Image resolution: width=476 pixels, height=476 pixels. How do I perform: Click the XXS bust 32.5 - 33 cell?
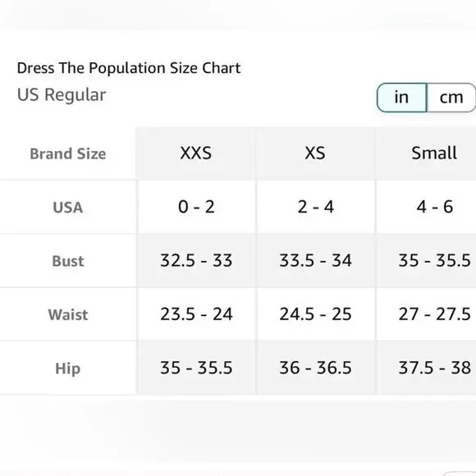[x=196, y=260]
